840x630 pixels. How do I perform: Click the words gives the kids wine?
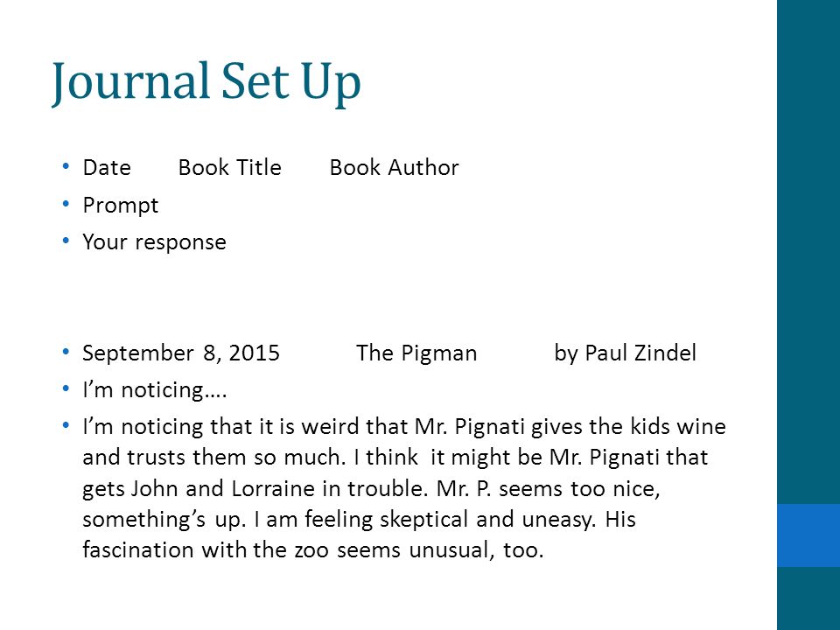(x=628, y=427)
